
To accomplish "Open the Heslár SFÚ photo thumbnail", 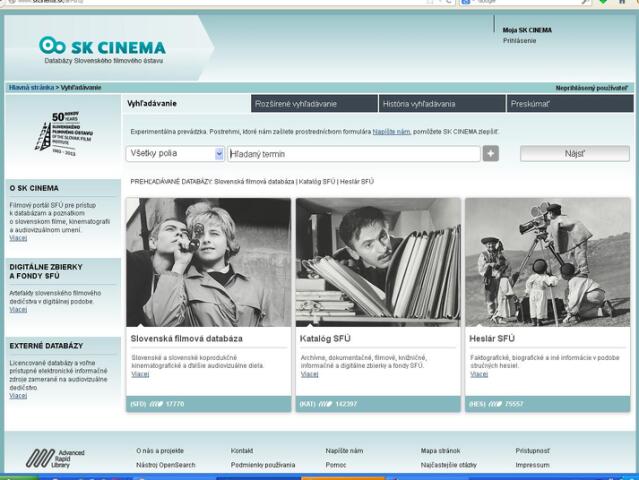I will tap(548, 262).
